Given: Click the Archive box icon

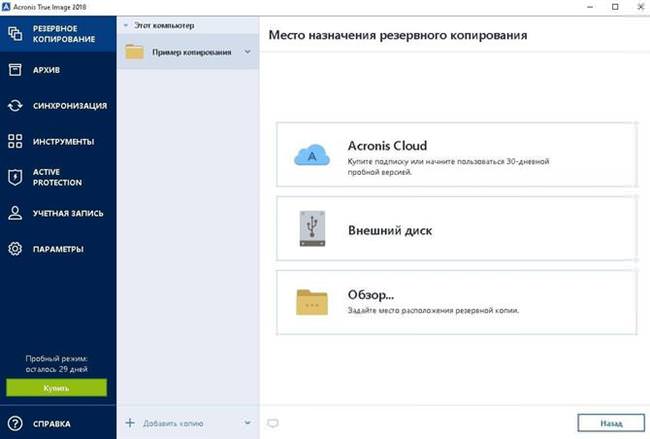Looking at the screenshot, I should click(15, 70).
